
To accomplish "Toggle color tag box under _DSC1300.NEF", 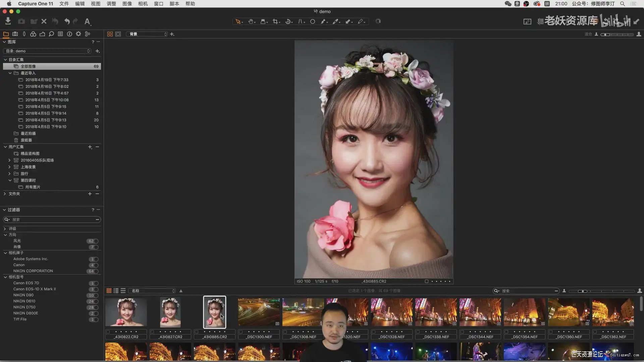I will pyautogui.click(x=241, y=332).
